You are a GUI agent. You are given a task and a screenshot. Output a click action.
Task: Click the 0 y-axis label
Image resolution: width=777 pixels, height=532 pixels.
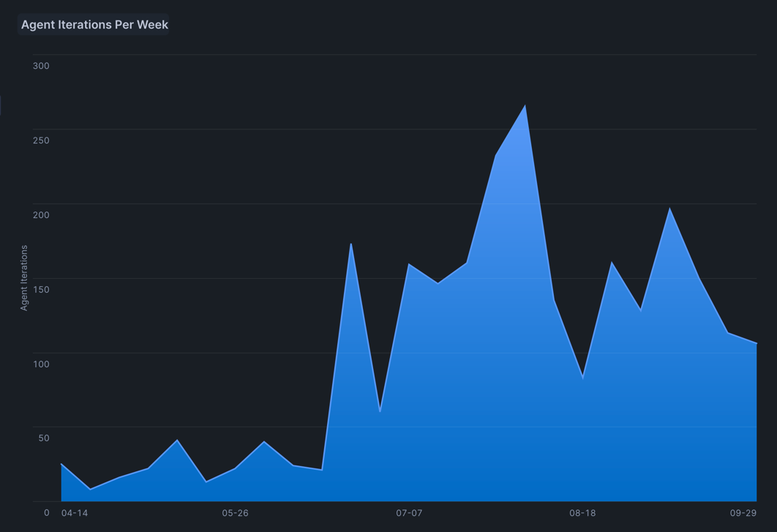coord(47,513)
